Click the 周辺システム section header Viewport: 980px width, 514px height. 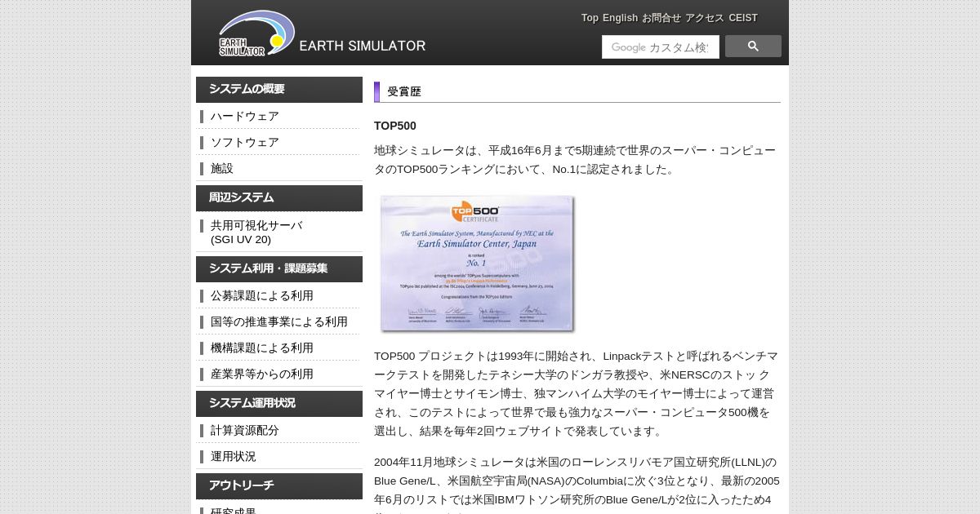click(279, 198)
